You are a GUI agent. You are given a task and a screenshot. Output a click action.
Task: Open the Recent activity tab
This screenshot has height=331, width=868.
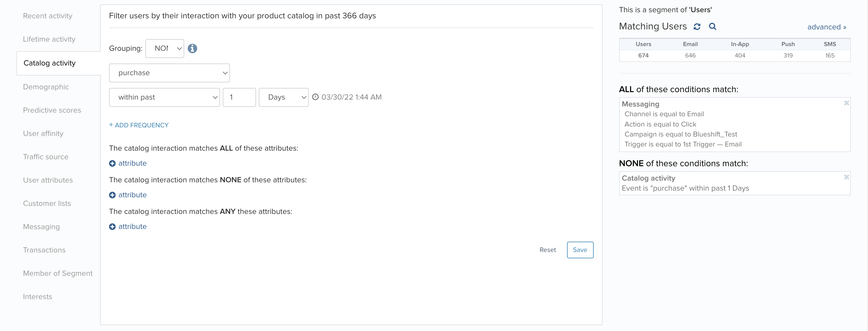coord(47,16)
